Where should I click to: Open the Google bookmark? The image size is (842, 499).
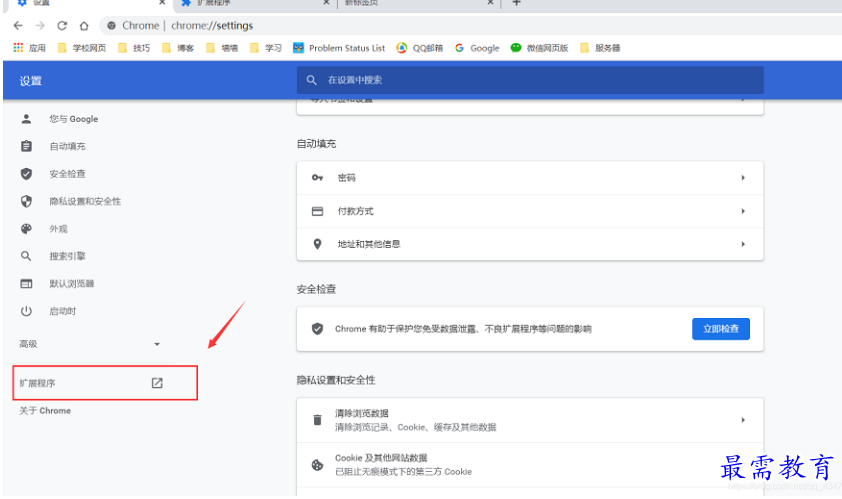point(477,48)
